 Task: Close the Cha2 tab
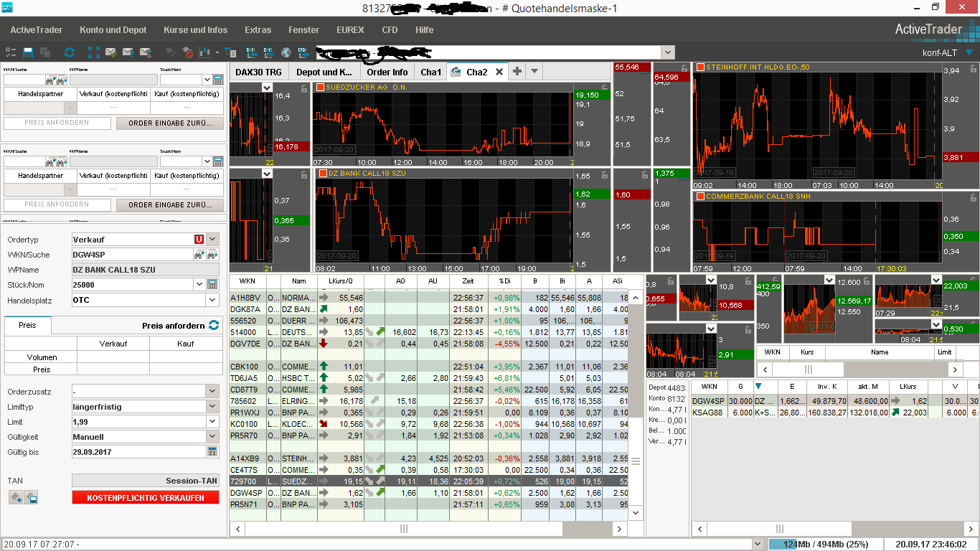[499, 72]
